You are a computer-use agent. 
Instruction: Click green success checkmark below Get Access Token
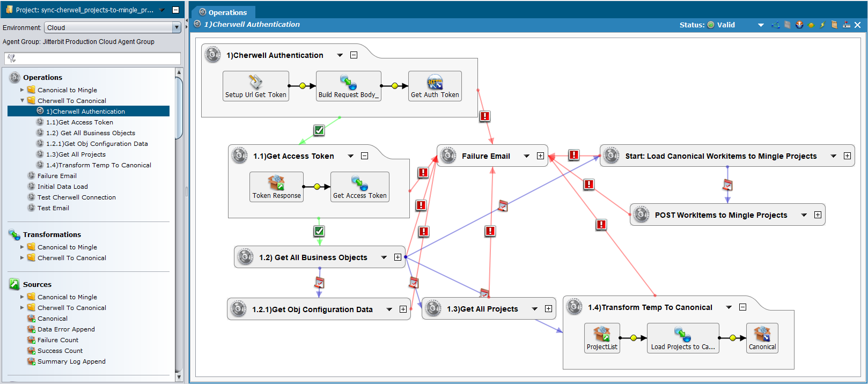click(319, 231)
